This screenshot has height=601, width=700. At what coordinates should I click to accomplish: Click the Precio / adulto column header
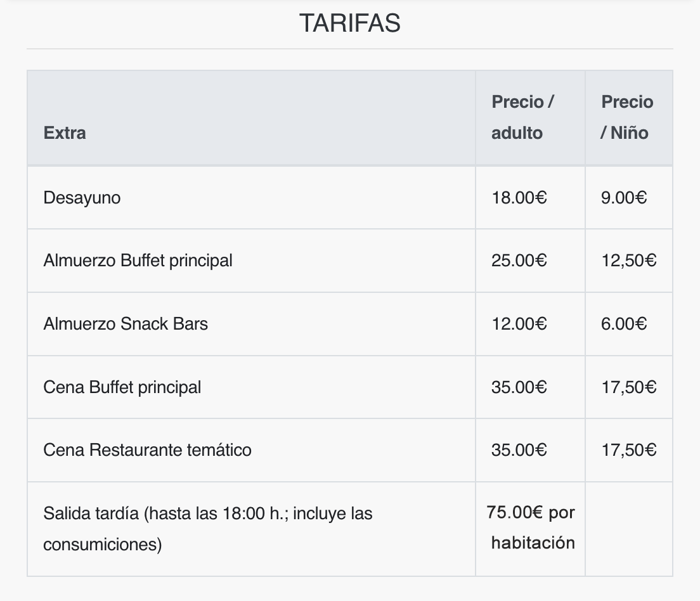click(523, 117)
